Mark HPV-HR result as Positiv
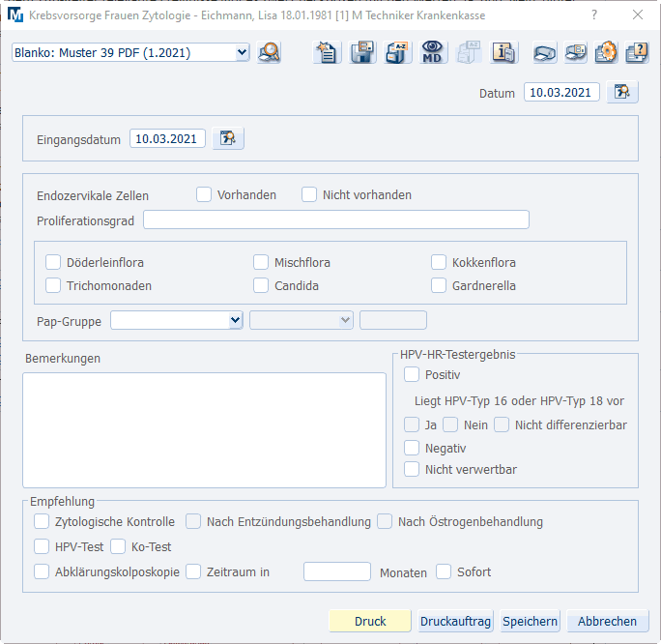 (x=412, y=374)
